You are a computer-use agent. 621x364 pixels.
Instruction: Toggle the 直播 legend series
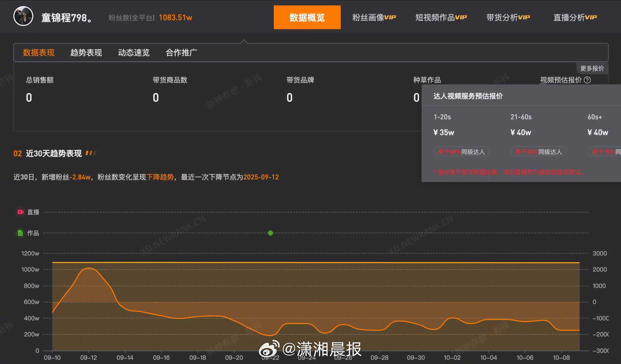33,212
